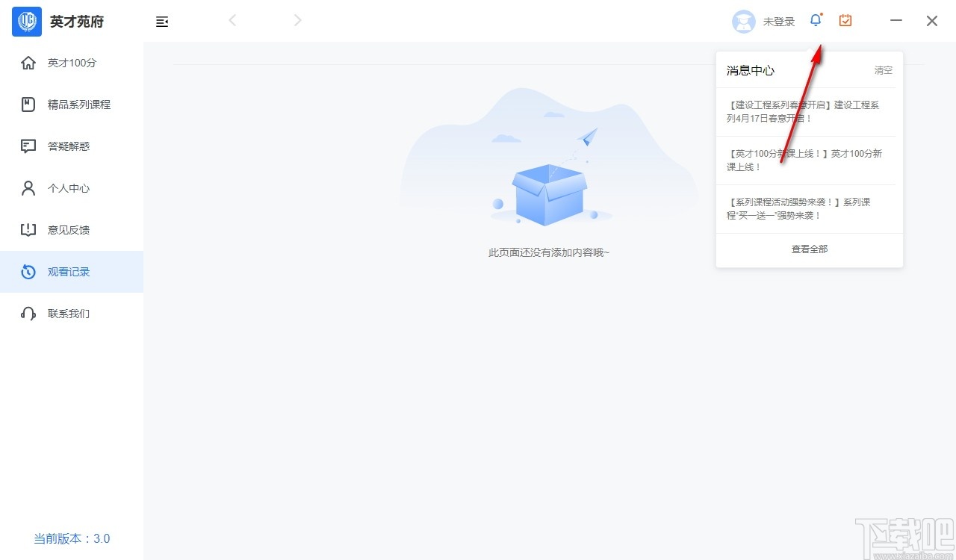The width and height of the screenshot is (956, 560).
Task: Open the 个人中心 person icon
Action: [28, 188]
